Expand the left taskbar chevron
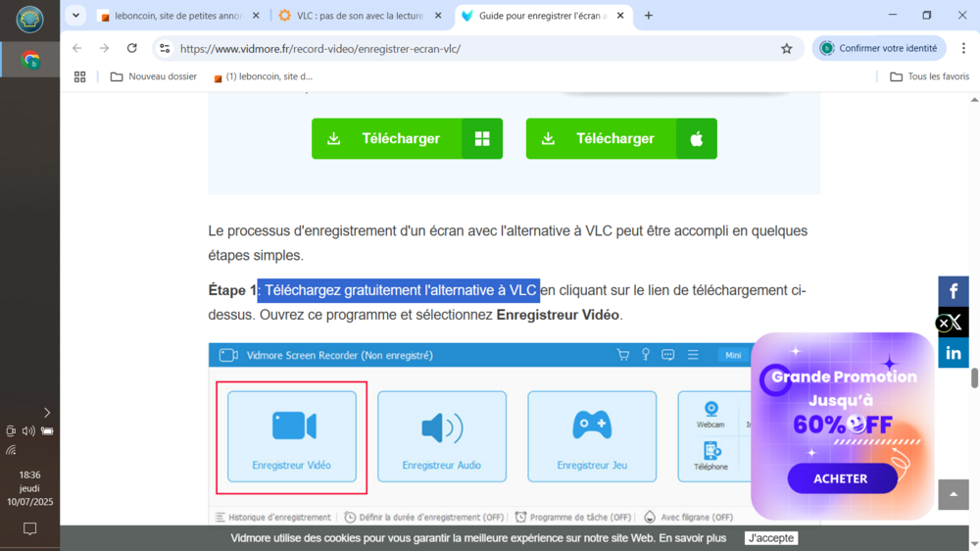Viewport: 980px width, 551px height. click(46, 413)
